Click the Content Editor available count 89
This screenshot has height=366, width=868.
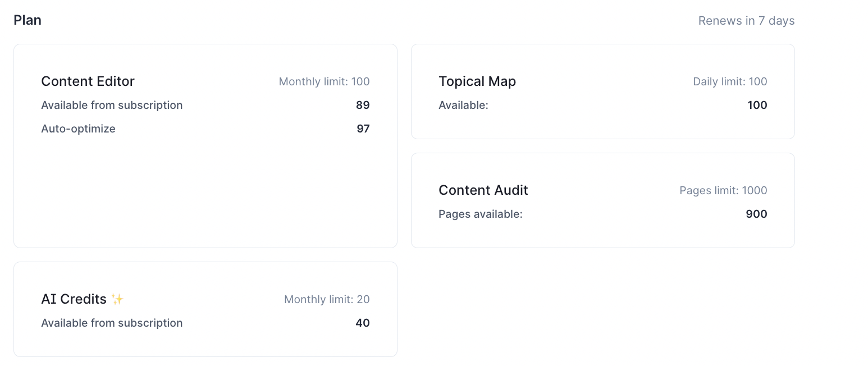pos(363,105)
